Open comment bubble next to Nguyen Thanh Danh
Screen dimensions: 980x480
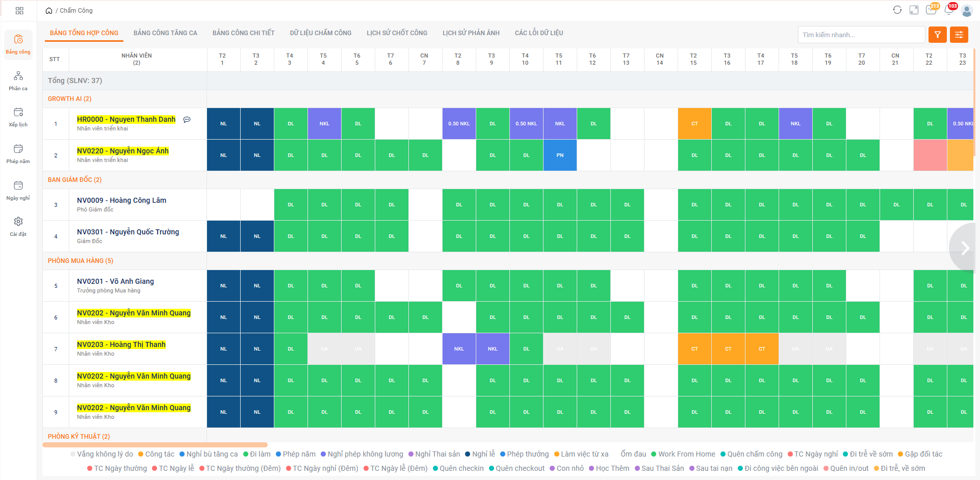(187, 120)
